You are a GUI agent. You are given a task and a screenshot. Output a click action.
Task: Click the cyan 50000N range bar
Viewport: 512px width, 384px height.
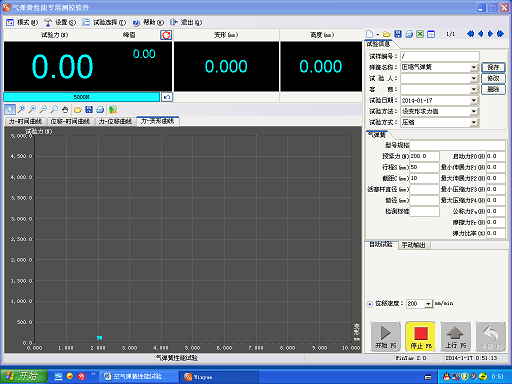[x=82, y=97]
